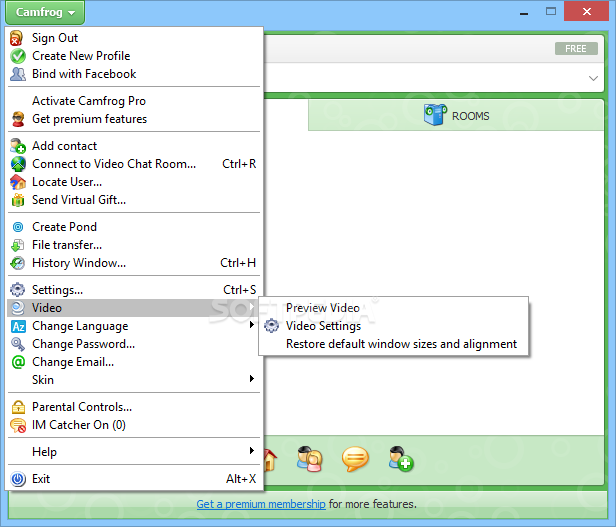The image size is (616, 527).
Task: Select Create Pond menu item
Action: 64,227
